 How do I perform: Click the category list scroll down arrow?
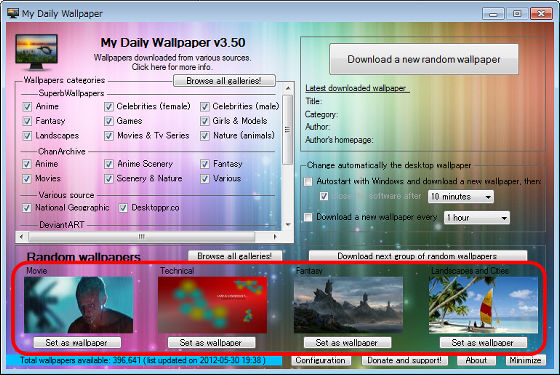(x=288, y=225)
